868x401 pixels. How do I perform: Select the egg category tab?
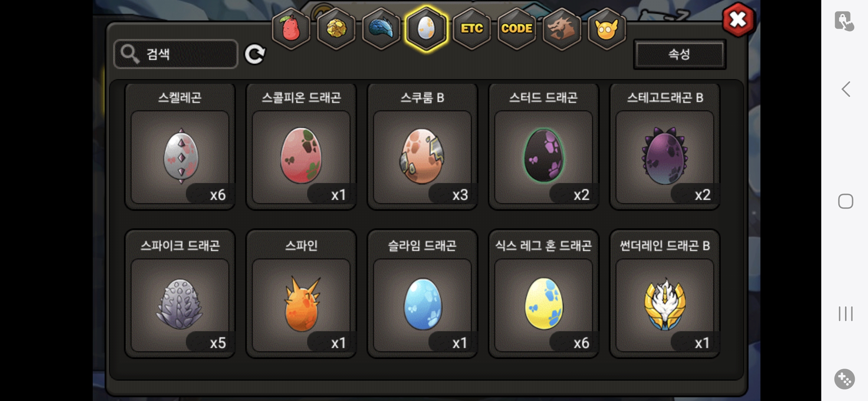(426, 29)
